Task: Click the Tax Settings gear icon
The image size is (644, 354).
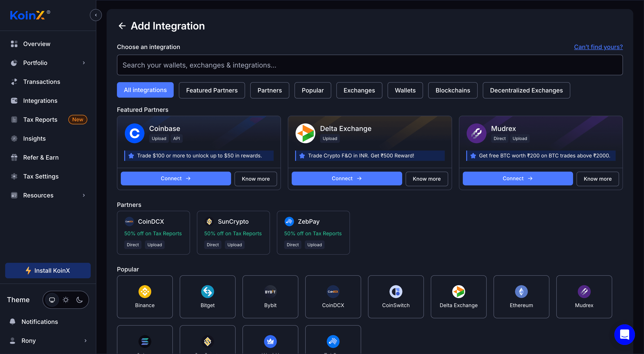Action: [14, 176]
